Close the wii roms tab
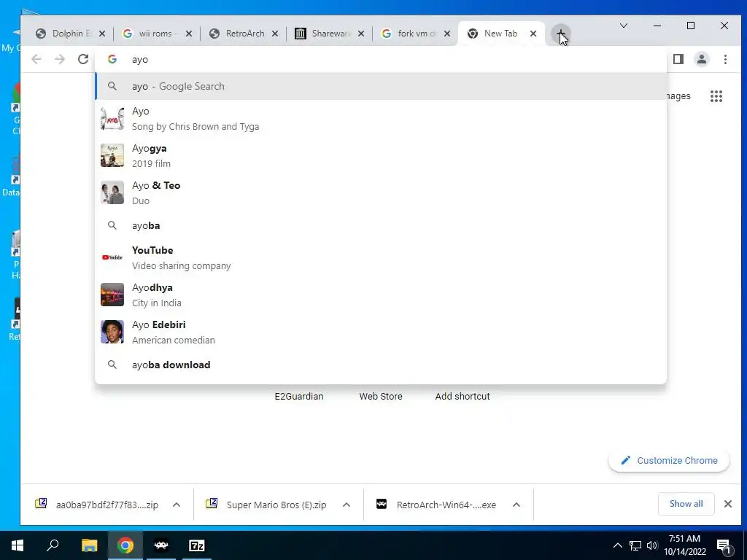The height and width of the screenshot is (560, 747). coord(189,34)
